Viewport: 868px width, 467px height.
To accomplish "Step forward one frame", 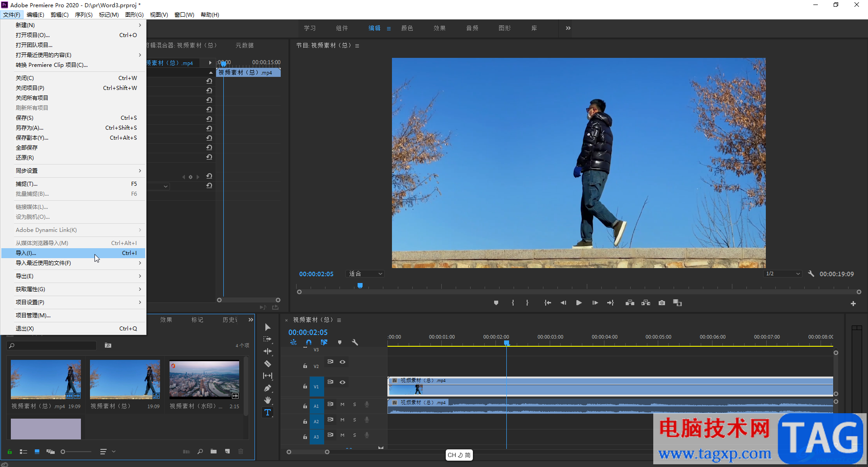I will (595, 303).
